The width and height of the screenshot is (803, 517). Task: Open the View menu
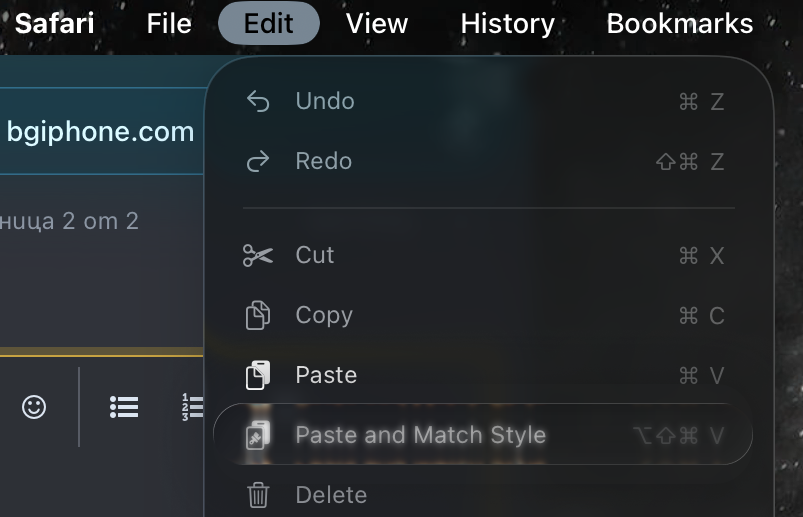click(377, 24)
